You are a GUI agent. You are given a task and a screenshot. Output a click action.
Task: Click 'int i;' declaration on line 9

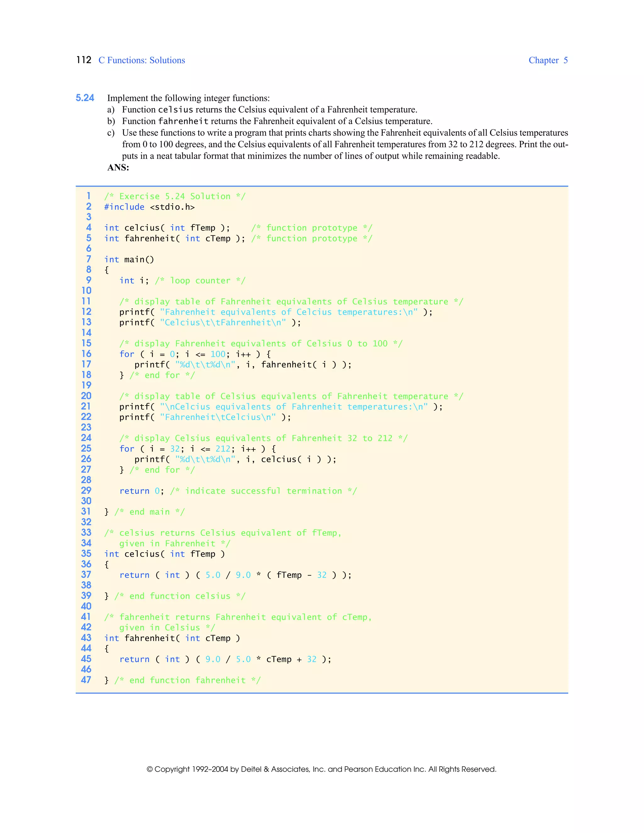click(x=134, y=280)
